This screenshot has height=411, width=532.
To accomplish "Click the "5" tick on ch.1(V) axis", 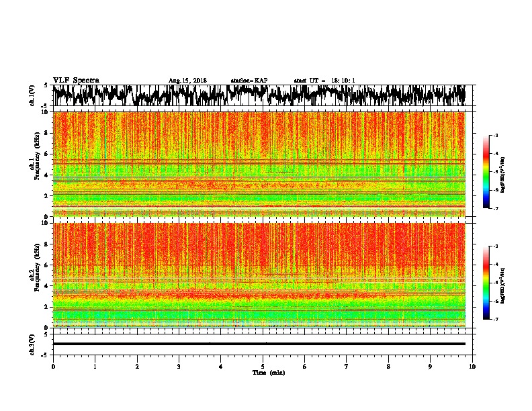I will point(46,85).
